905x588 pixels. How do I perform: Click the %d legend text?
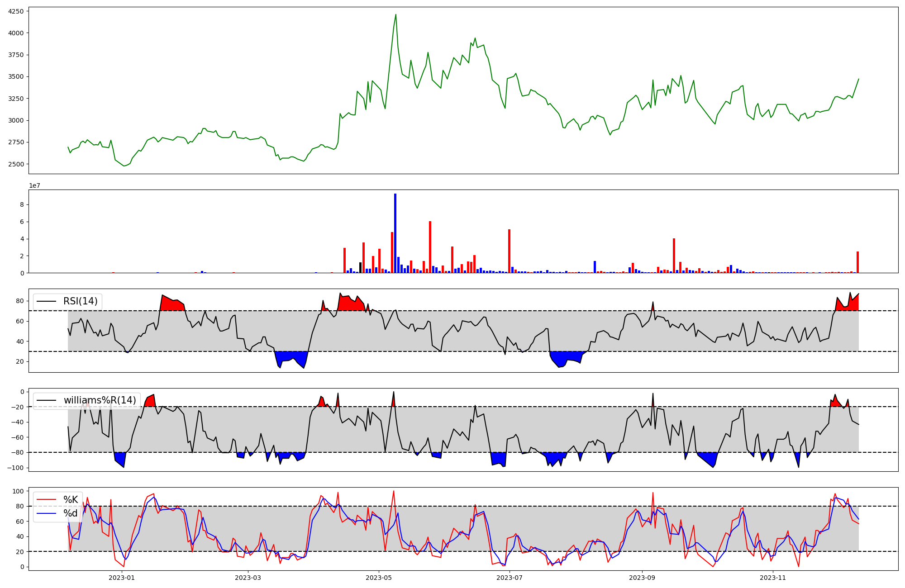(71, 513)
